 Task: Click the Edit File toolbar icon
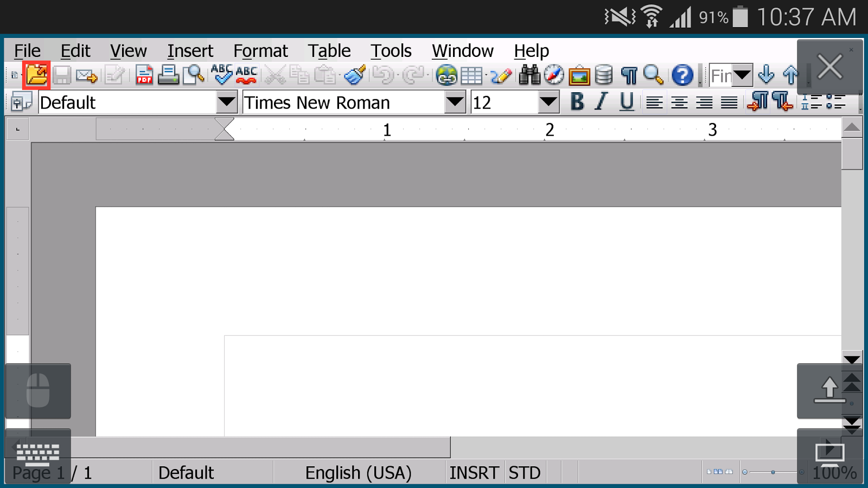coord(114,75)
